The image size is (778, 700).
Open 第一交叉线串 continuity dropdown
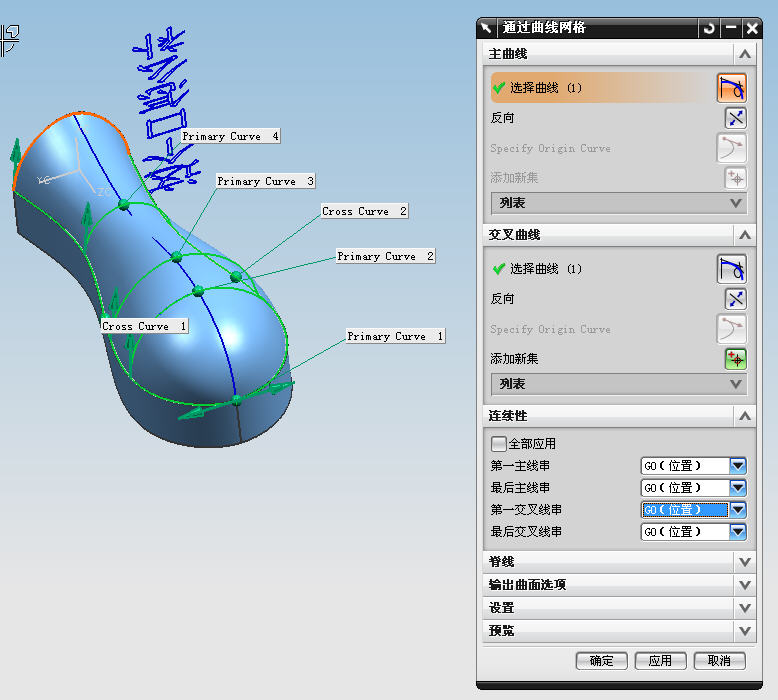pyautogui.click(x=737, y=509)
